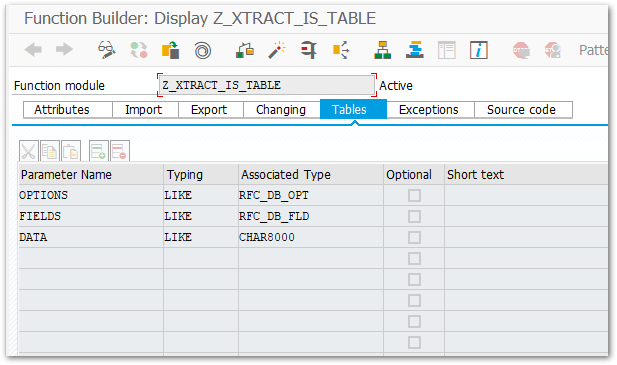Viewport: 617px width, 365px height.
Task: Toggle Display/Change mode with glasses-pencil icon
Action: point(107,50)
